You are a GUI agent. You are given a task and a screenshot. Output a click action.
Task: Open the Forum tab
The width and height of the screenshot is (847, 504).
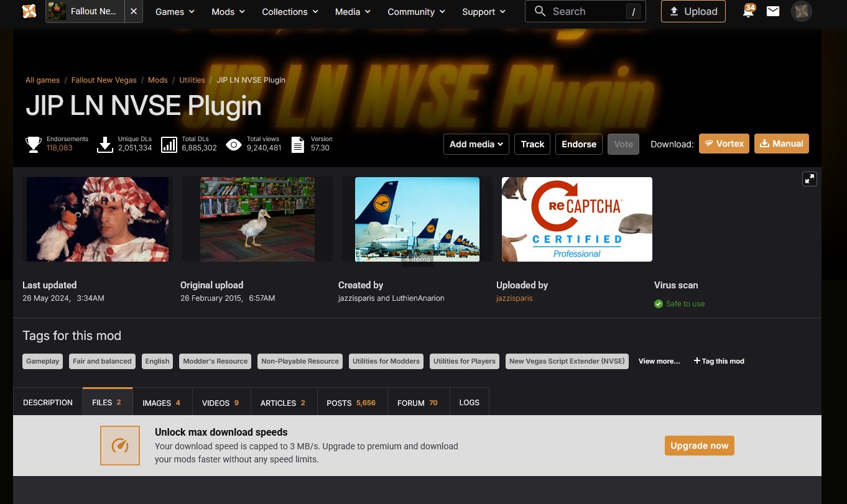[x=417, y=403]
